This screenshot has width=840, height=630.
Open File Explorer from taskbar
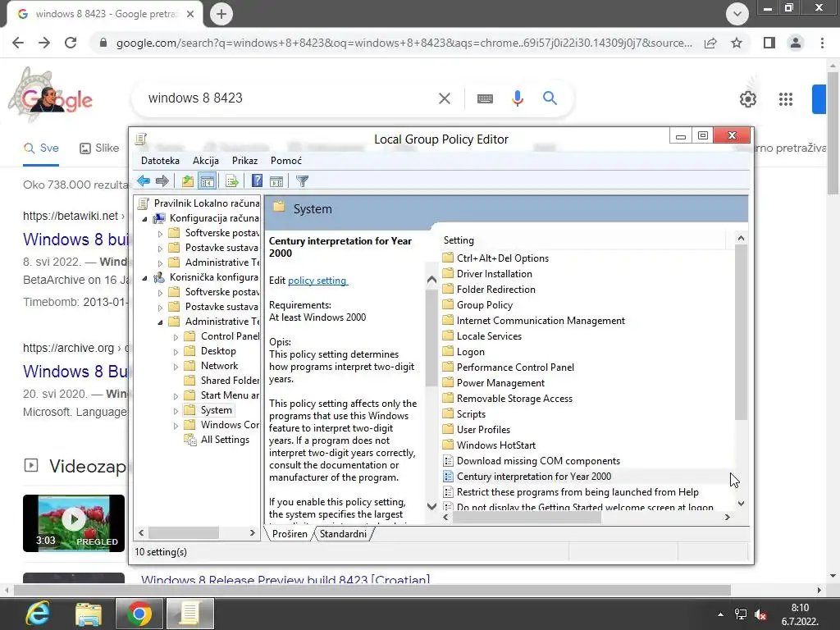(x=89, y=614)
